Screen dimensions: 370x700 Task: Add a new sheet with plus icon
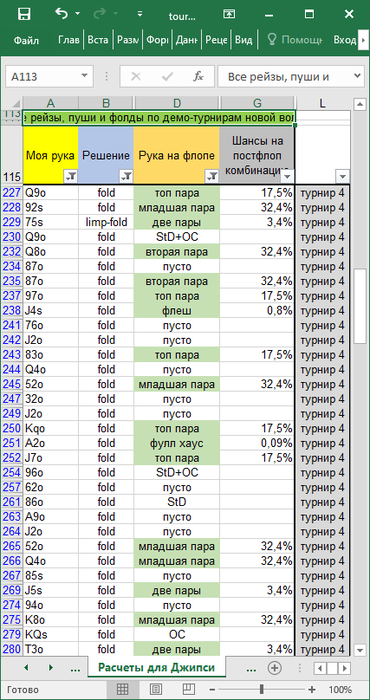click(x=274, y=668)
